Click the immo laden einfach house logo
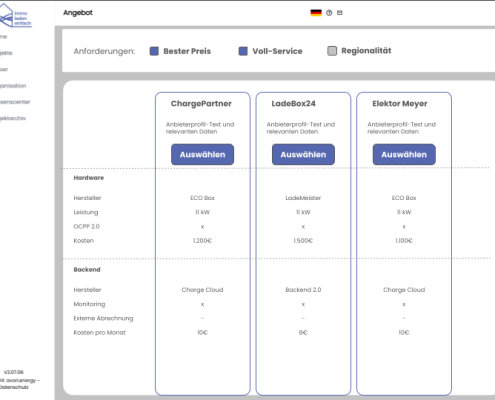 pyautogui.click(x=15, y=16)
